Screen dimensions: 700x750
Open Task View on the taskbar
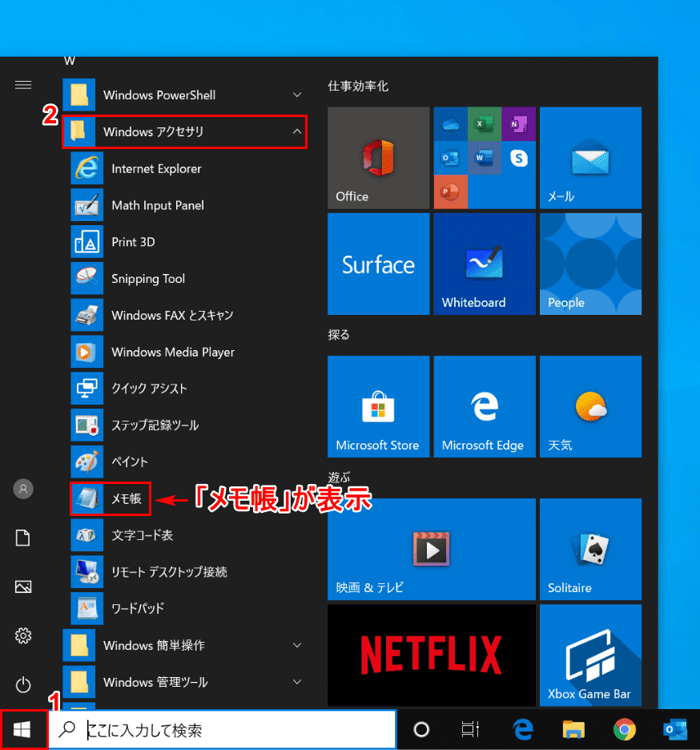point(470,729)
